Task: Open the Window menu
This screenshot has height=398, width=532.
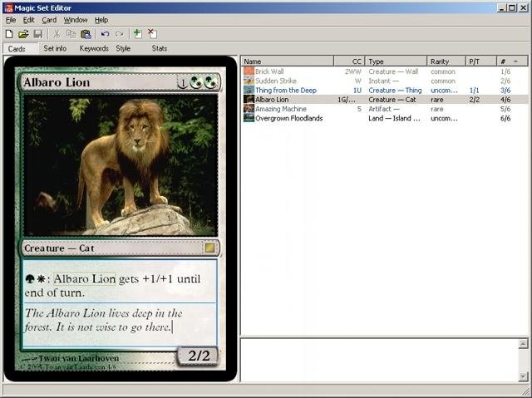Action: (x=76, y=20)
